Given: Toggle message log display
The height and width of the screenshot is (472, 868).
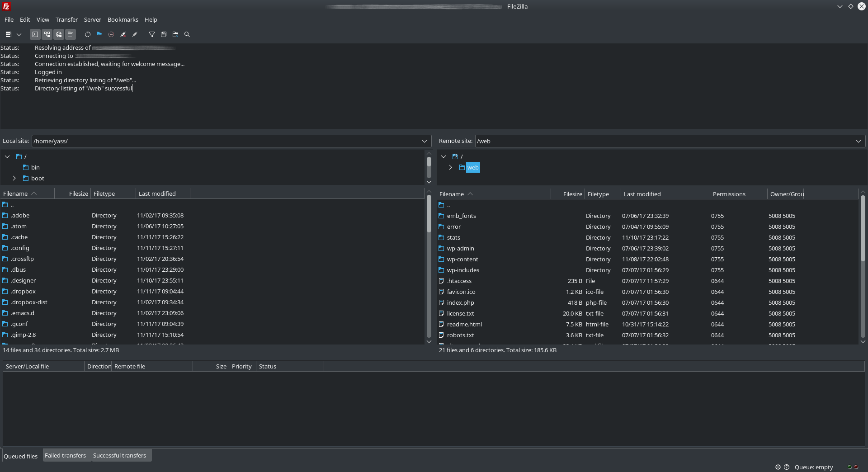Looking at the screenshot, I should click(x=35, y=34).
